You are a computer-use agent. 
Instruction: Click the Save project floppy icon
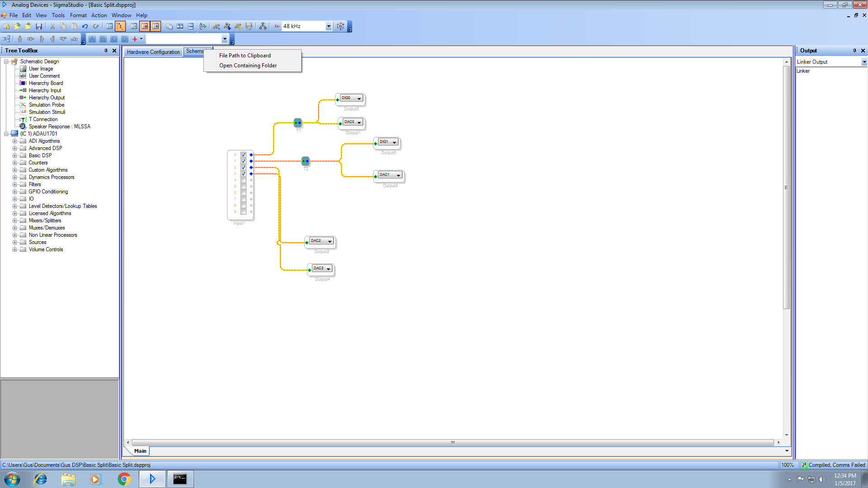point(39,26)
